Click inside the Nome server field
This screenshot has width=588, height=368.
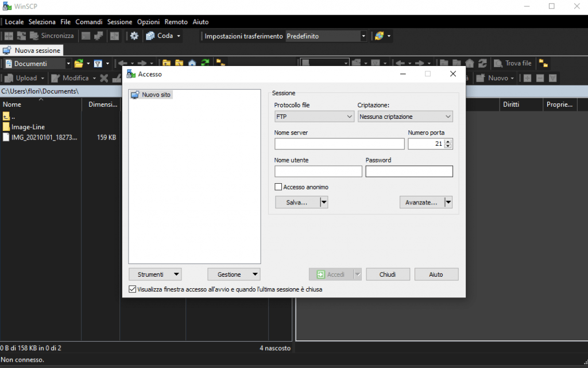[x=339, y=144]
